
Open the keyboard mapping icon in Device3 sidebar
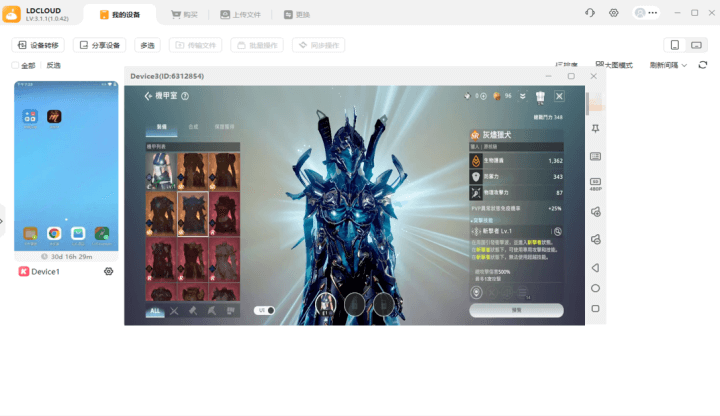pyautogui.click(x=595, y=157)
